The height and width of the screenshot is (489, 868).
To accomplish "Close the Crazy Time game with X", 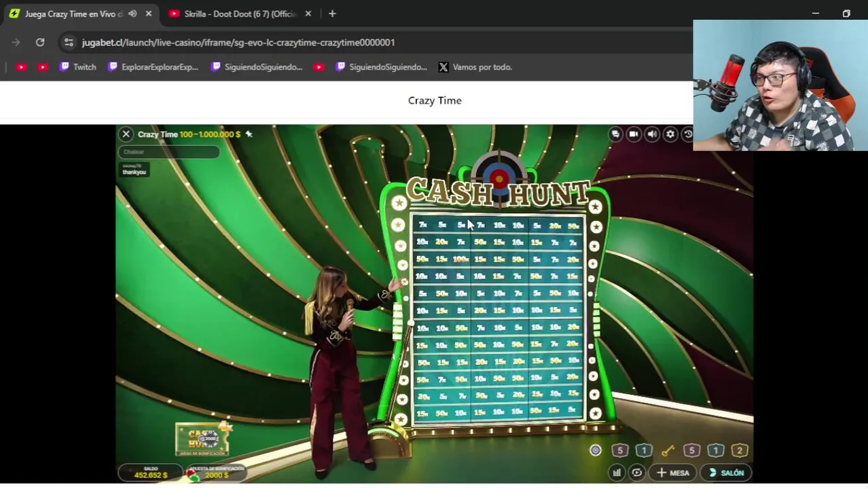I will pyautogui.click(x=126, y=134).
